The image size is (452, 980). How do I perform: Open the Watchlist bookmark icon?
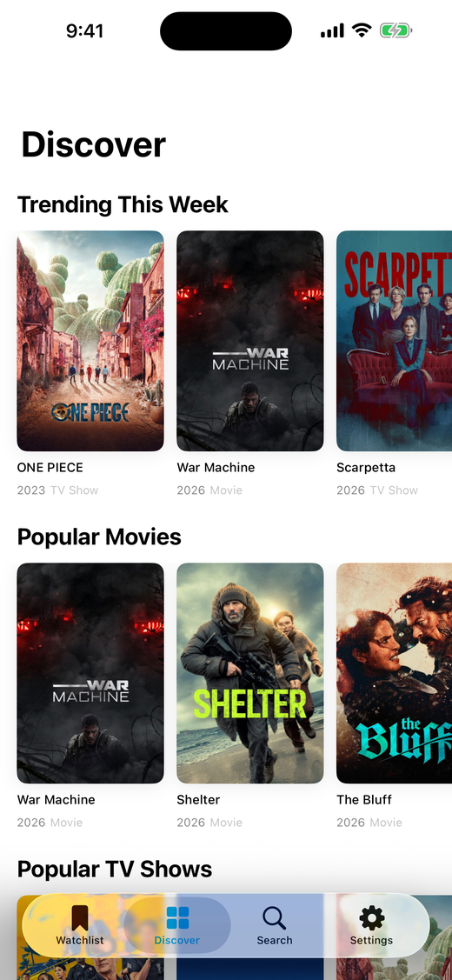point(79,918)
